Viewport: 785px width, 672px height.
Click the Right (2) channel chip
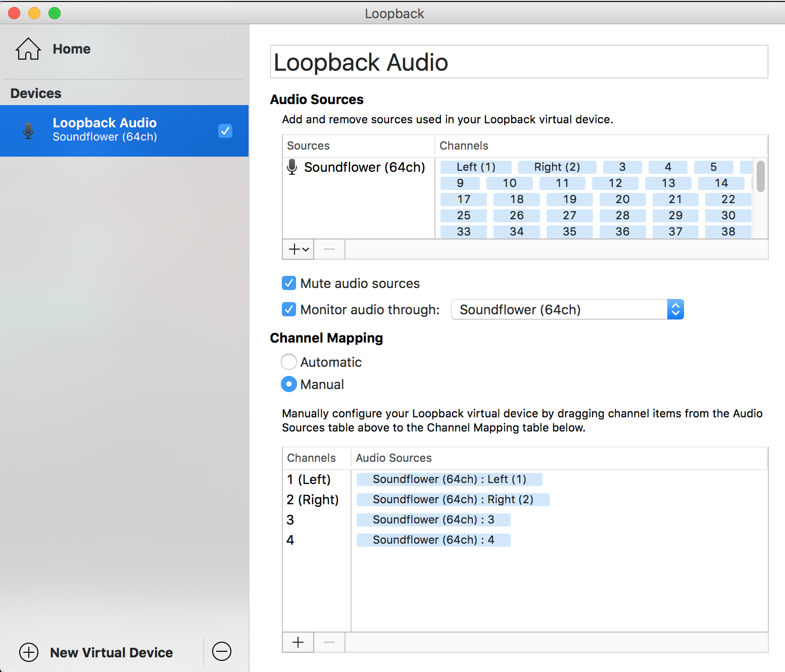pyautogui.click(x=557, y=167)
